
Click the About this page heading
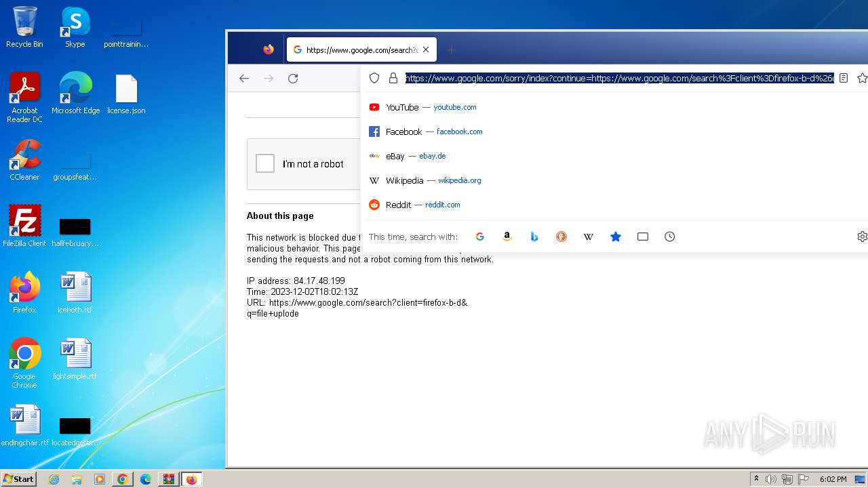280,216
